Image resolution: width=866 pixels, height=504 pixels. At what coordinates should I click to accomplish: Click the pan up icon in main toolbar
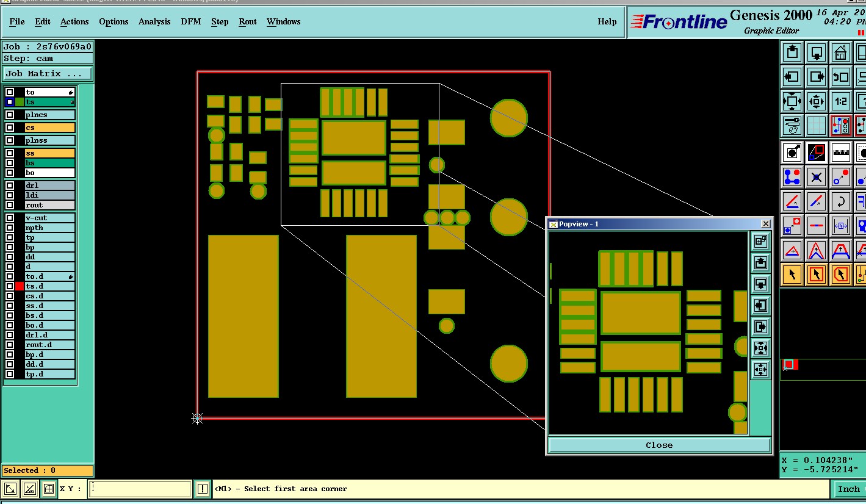(x=792, y=52)
